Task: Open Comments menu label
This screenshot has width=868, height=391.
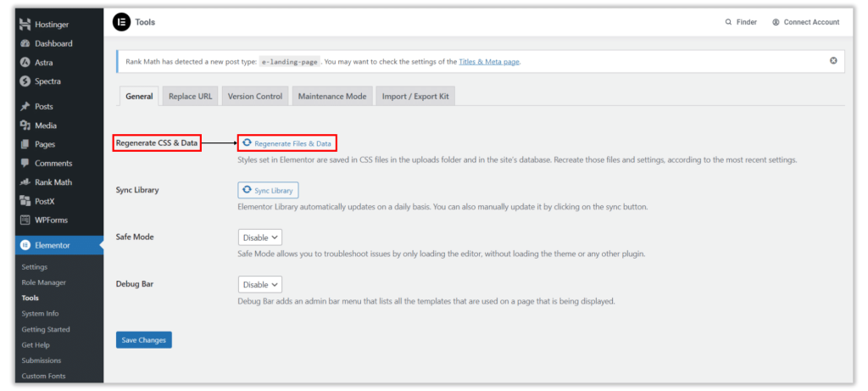Action: click(x=53, y=164)
